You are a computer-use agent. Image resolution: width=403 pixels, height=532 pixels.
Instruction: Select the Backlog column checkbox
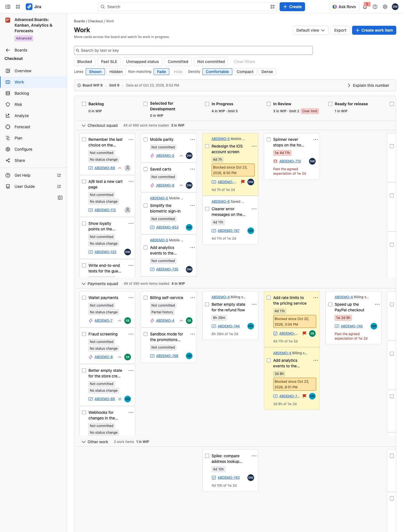tap(84, 104)
